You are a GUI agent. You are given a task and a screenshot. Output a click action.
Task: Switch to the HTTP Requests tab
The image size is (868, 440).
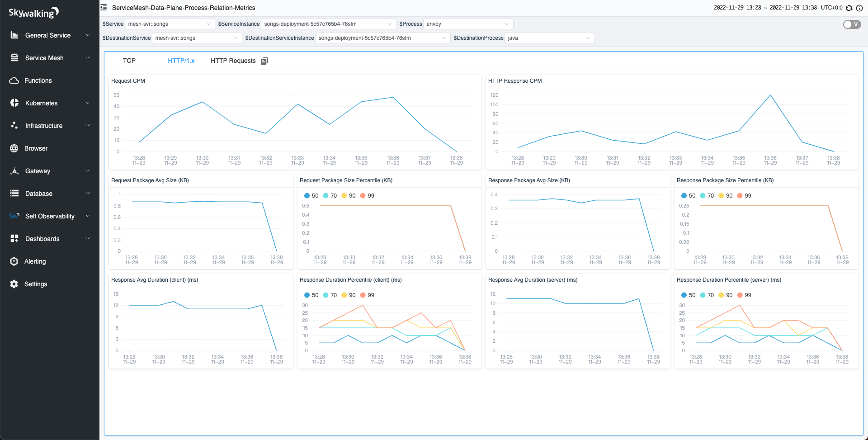[233, 61]
